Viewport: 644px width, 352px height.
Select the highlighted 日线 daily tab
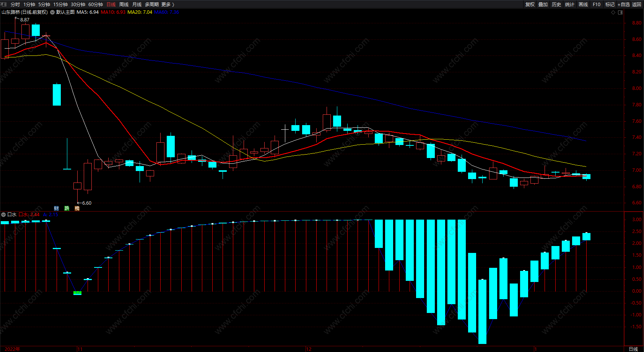pos(111,5)
